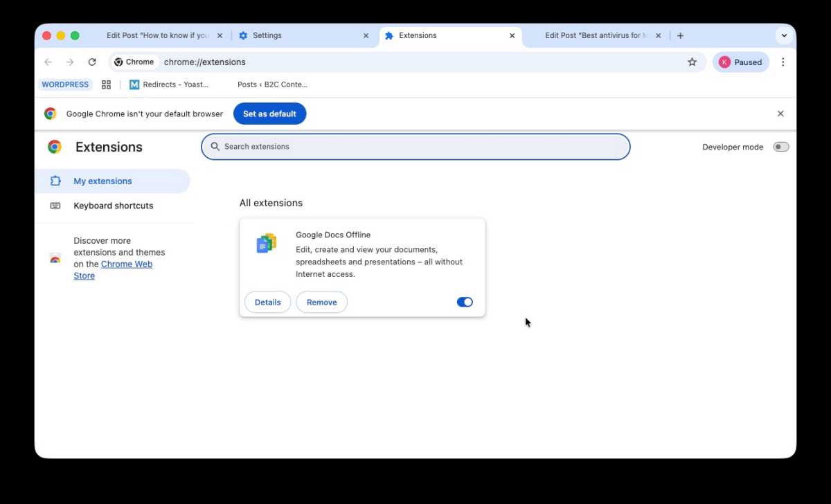Image resolution: width=831 pixels, height=504 pixels.
Task: Click the Posts ‹ B2C Conte... bookmark
Action: pyautogui.click(x=272, y=84)
